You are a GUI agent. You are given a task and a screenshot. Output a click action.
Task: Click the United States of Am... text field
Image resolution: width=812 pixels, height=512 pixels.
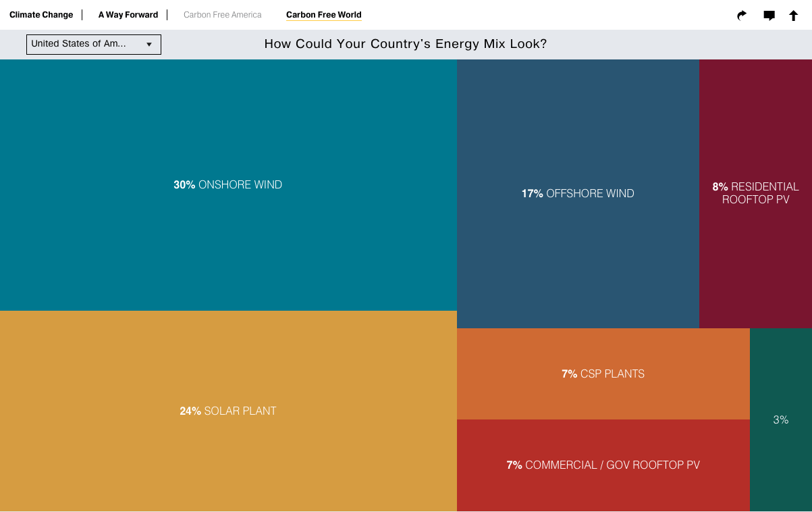[x=81, y=44]
